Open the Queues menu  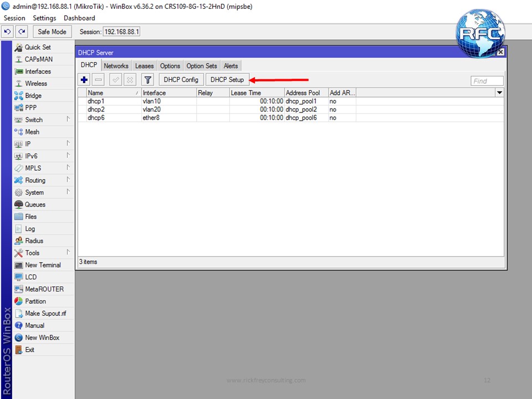pos(43,204)
